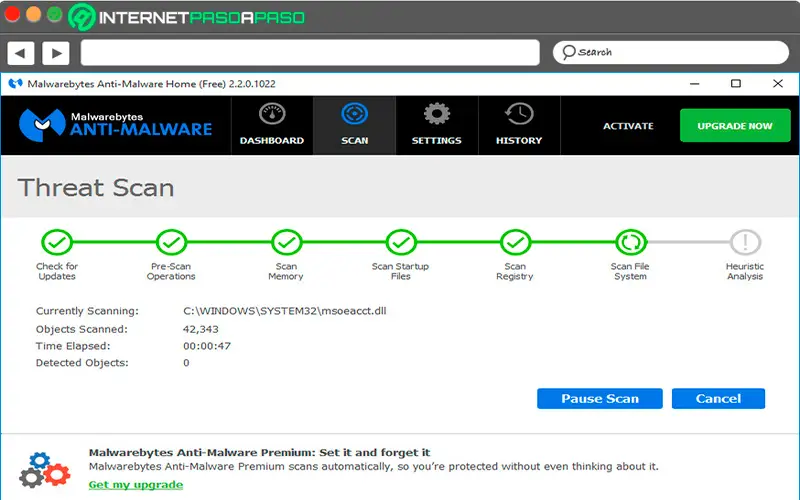Viewport: 800px width, 500px height.
Task: Click the Threat Scan heading
Action: click(x=96, y=188)
